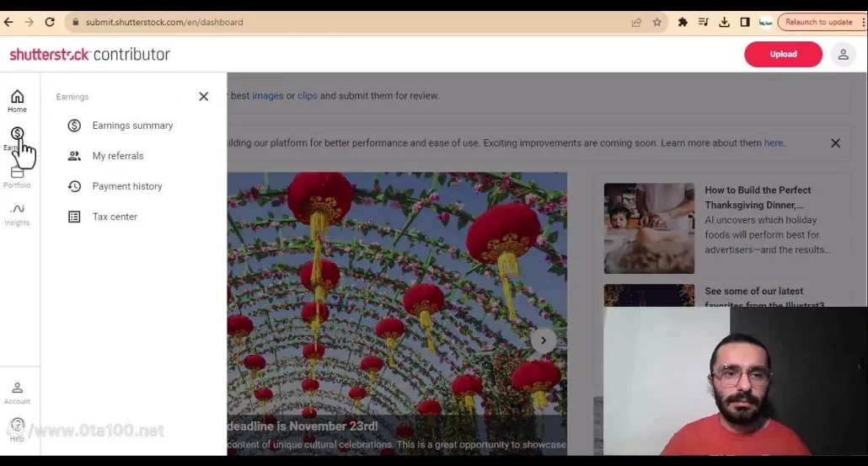Open Payment history menu item
The image size is (868, 466).
point(127,186)
